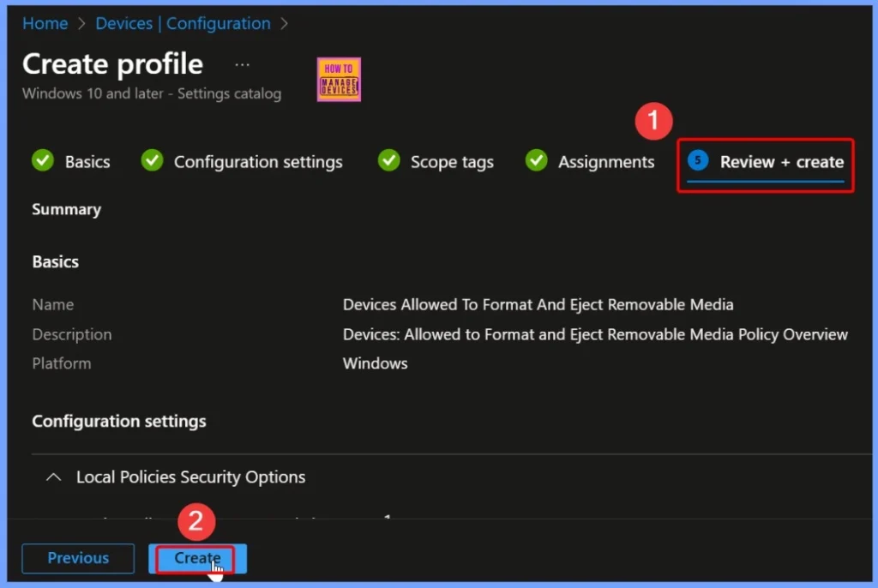
Task: Click the red number 1 annotation badge
Action: tap(653, 122)
